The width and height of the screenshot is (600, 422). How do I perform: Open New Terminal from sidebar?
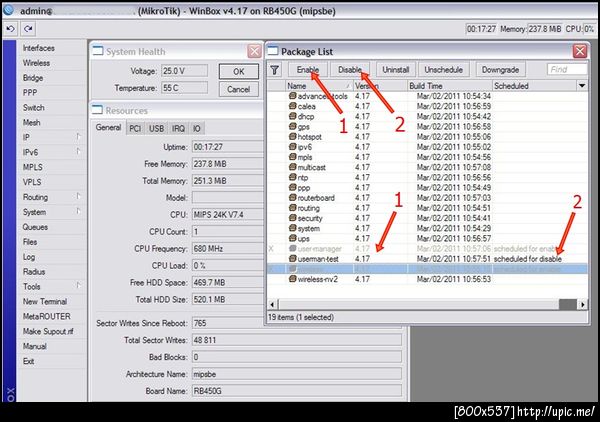45,301
